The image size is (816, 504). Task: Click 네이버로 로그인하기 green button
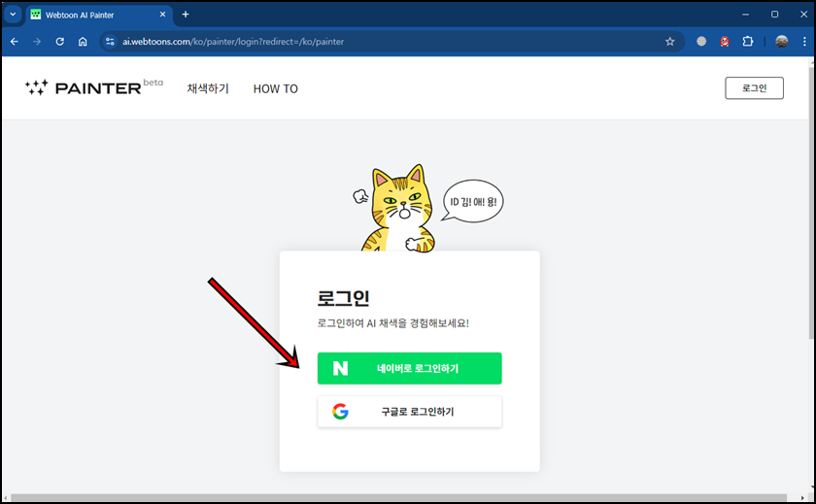click(x=410, y=368)
